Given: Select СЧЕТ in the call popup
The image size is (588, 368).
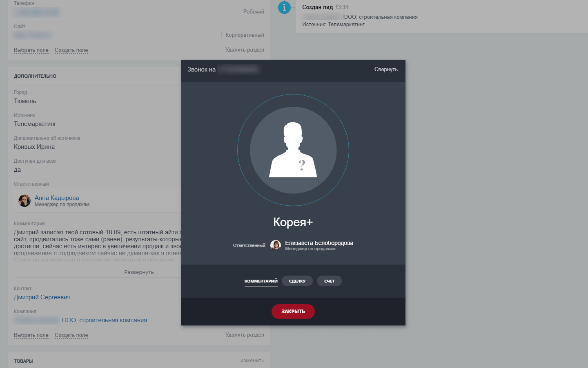Looking at the screenshot, I should click(329, 281).
